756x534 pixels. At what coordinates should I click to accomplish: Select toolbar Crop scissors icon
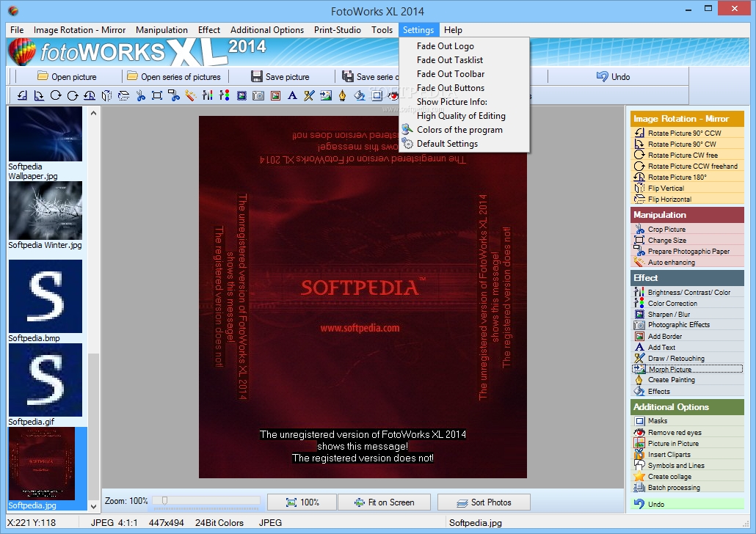tap(140, 95)
